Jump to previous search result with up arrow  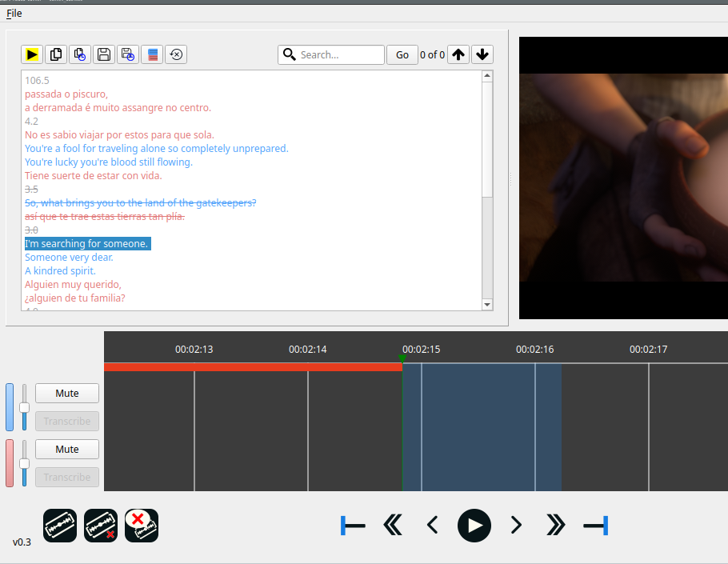pyautogui.click(x=458, y=54)
